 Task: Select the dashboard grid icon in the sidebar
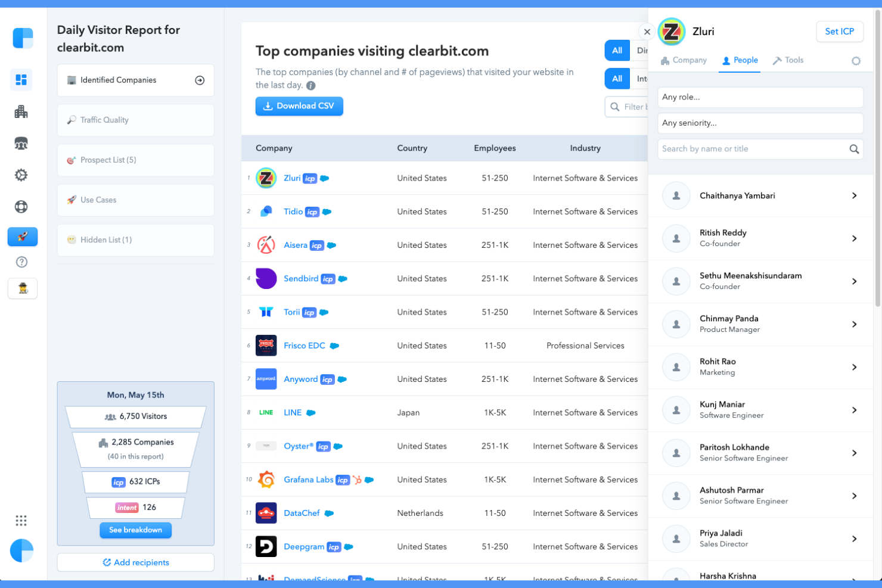[x=21, y=80]
